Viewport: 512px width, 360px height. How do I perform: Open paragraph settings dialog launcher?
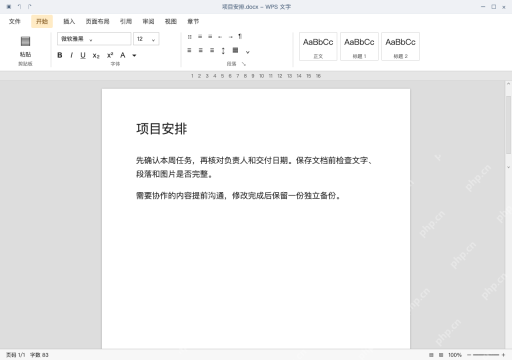pos(244,64)
